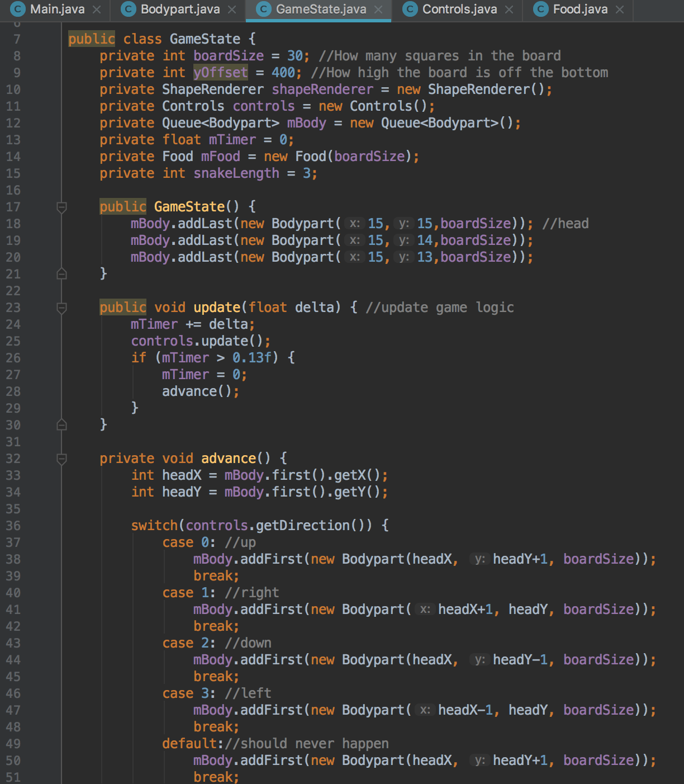Click the boardSize variable on line 8
Screen dimensions: 684x784
click(227, 55)
